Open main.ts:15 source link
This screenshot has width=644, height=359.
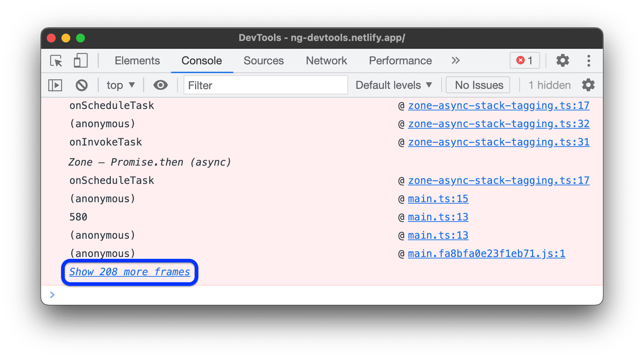pyautogui.click(x=438, y=199)
